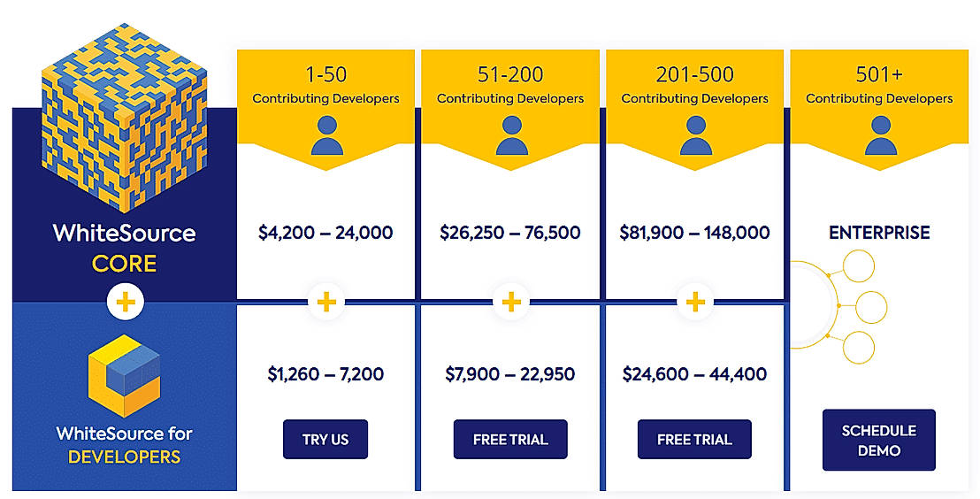The image size is (980, 499).
Task: Select the 51-200 Contributing Developers header
Action: click(x=510, y=84)
